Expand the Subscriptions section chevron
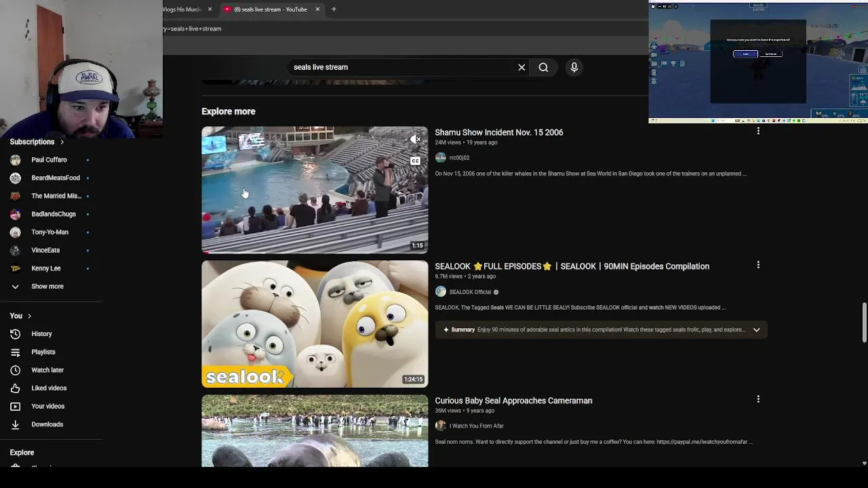The width and height of the screenshot is (868, 488). [62, 142]
